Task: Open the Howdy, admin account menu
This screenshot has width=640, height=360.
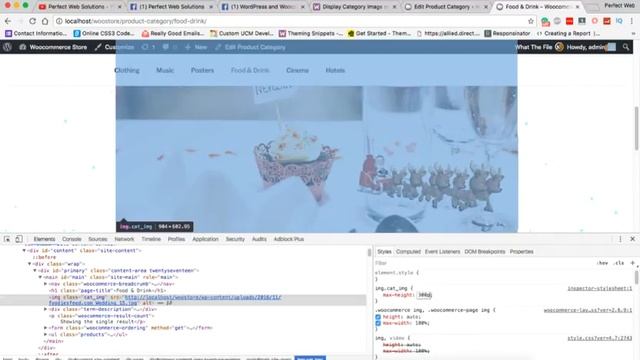Action: coord(591,47)
